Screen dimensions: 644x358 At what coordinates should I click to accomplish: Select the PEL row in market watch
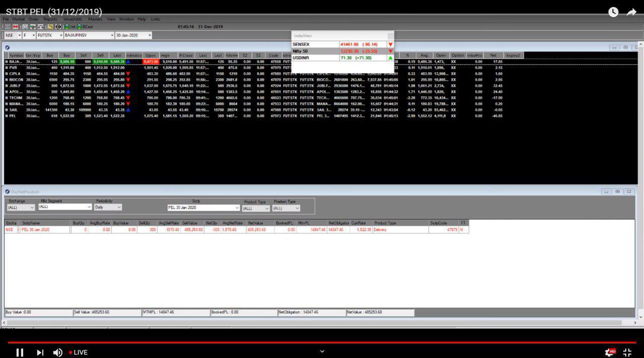[x=263, y=115]
